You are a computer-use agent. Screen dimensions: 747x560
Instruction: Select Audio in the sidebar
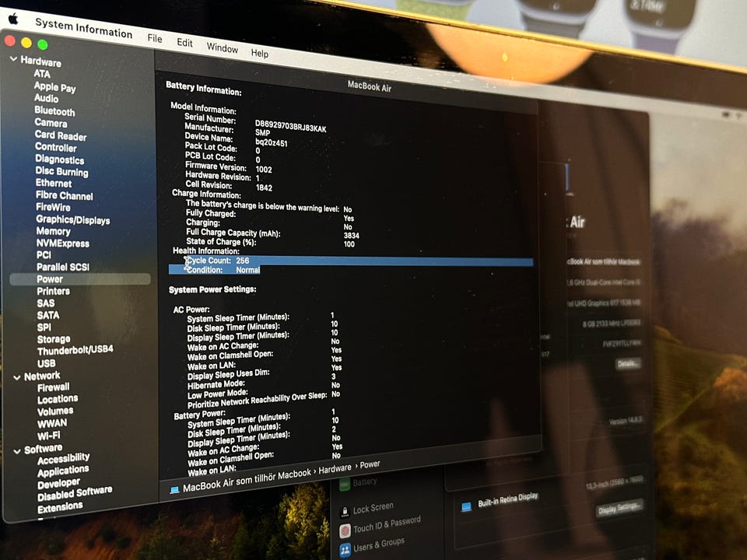click(x=46, y=98)
